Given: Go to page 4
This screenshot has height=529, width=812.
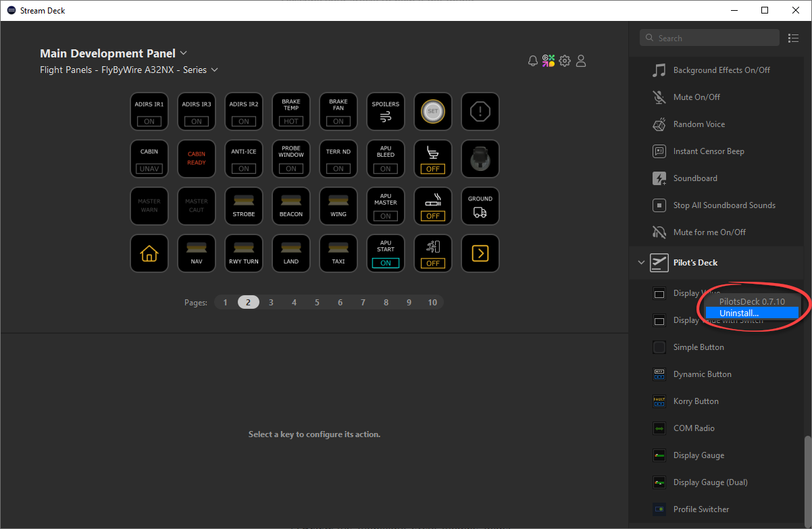Looking at the screenshot, I should click(295, 303).
